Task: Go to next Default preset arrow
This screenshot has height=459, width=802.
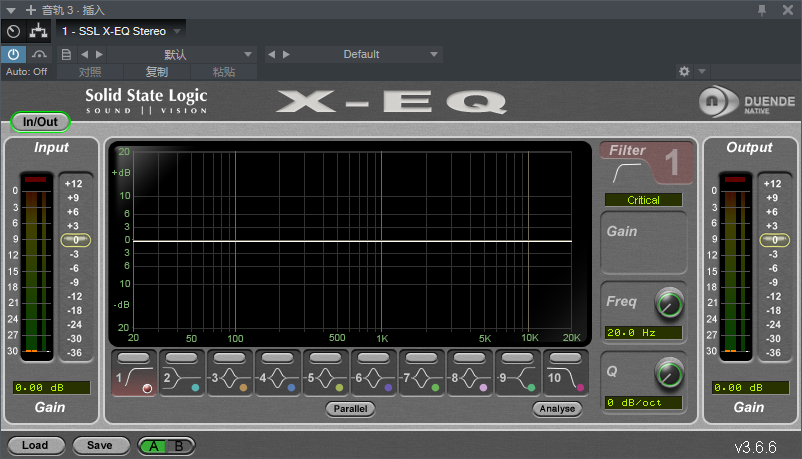Action: [286, 54]
